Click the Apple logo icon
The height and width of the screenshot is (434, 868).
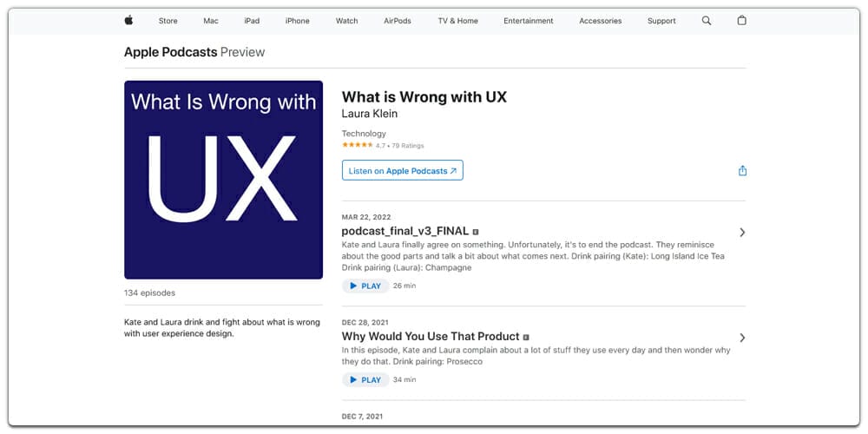point(128,21)
